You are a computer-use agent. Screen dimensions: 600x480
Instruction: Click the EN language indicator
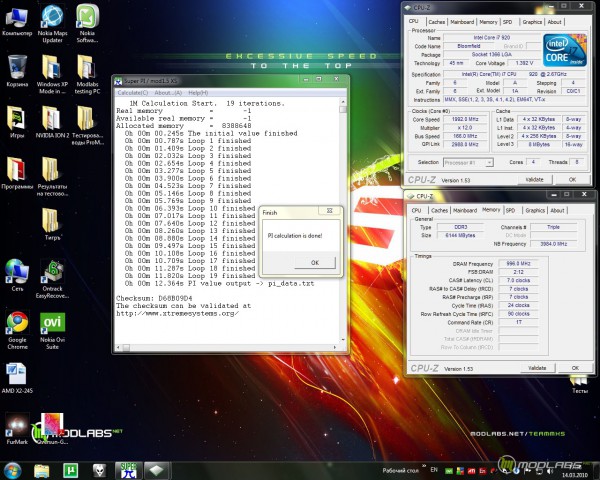tap(434, 470)
